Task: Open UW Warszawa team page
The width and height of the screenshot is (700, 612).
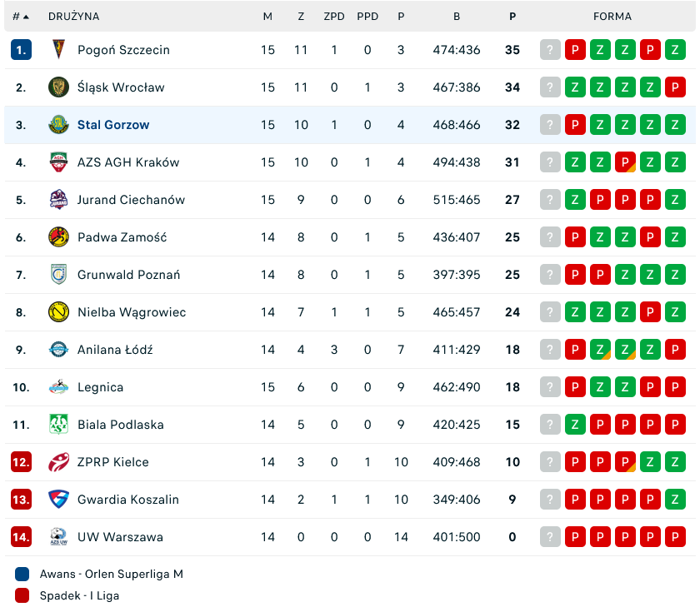Action: click(x=120, y=537)
